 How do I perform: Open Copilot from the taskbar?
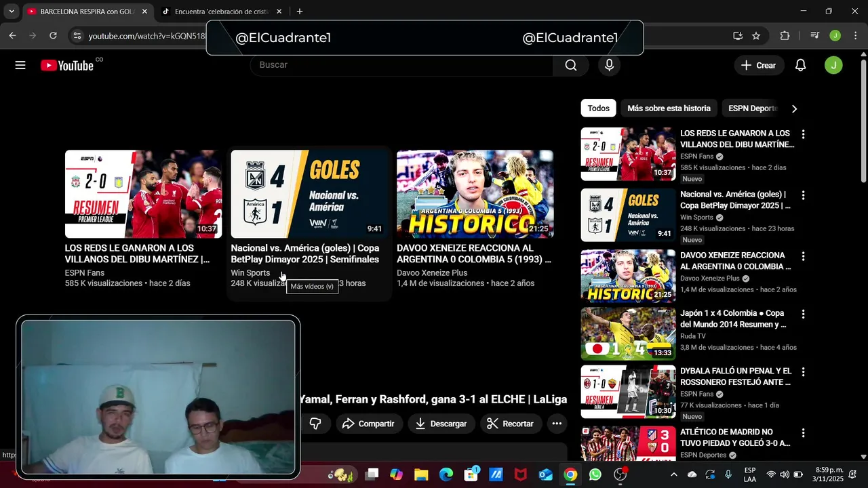point(396,474)
